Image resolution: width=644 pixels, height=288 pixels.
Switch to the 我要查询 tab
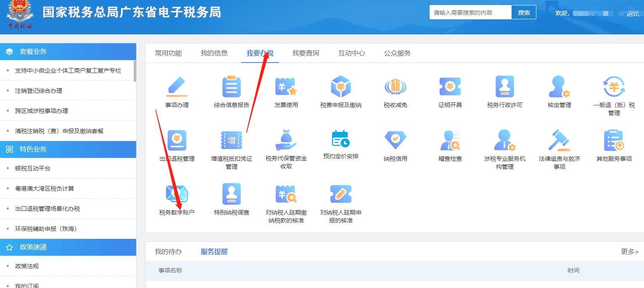pos(305,53)
